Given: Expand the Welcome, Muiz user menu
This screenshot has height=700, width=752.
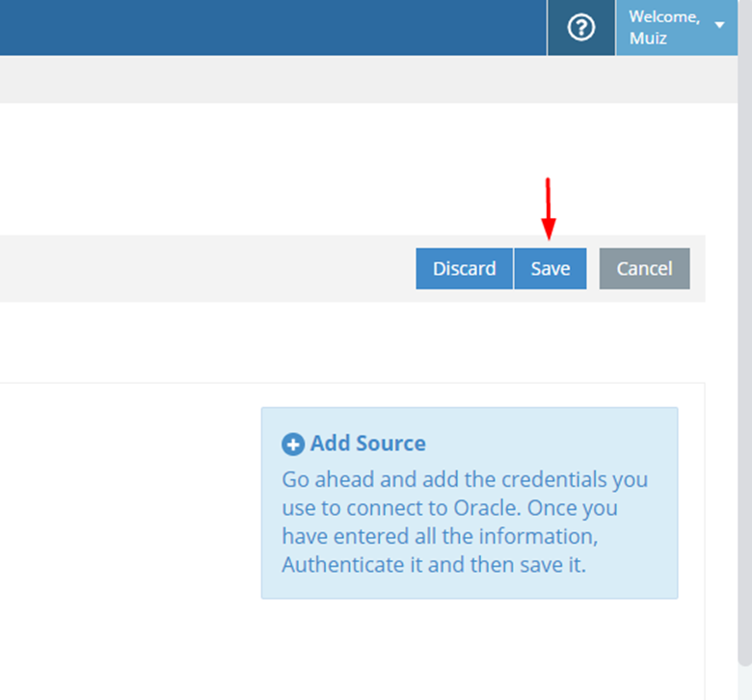Looking at the screenshot, I should [x=676, y=27].
